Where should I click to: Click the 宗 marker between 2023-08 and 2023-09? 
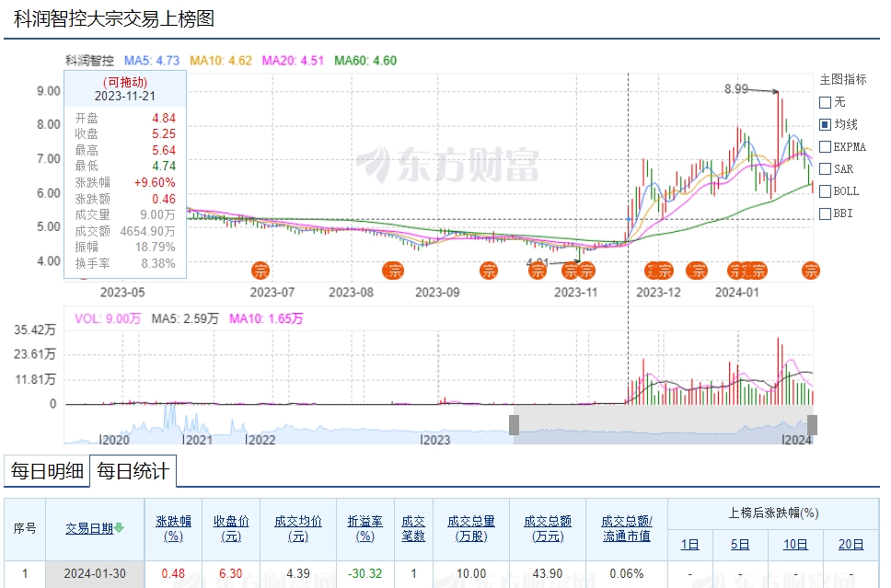point(394,271)
